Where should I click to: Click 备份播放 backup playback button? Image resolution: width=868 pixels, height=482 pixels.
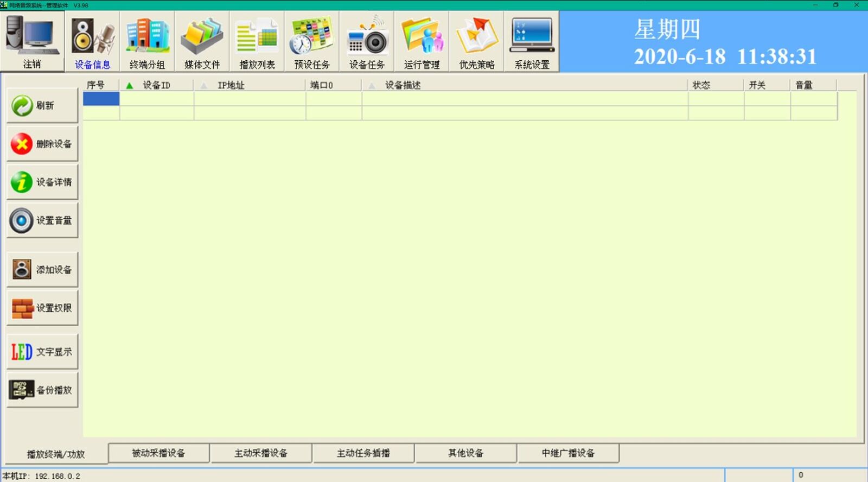coord(42,390)
